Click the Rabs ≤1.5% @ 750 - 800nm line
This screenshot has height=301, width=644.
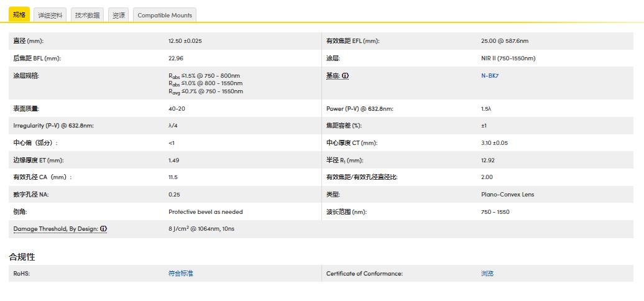pyautogui.click(x=204, y=76)
